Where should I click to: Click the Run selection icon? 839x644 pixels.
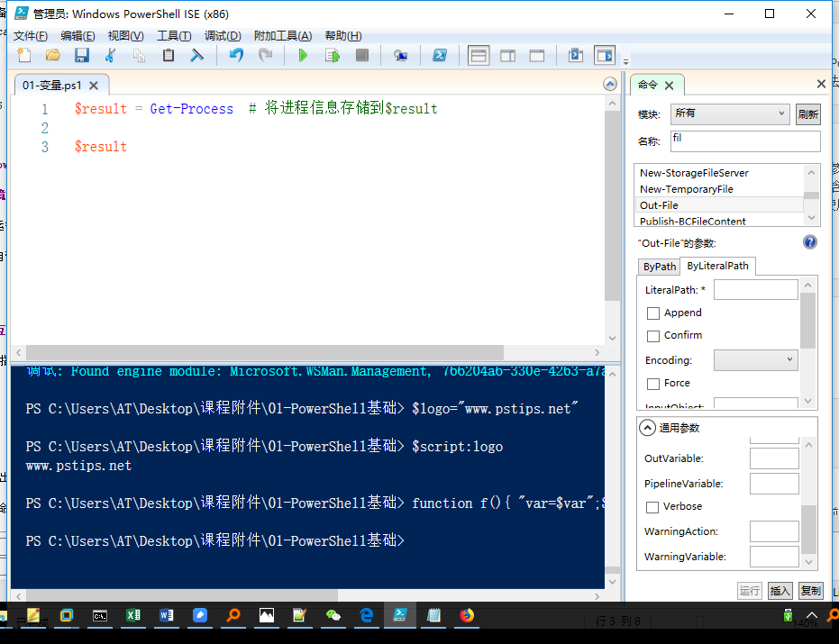[x=332, y=56]
